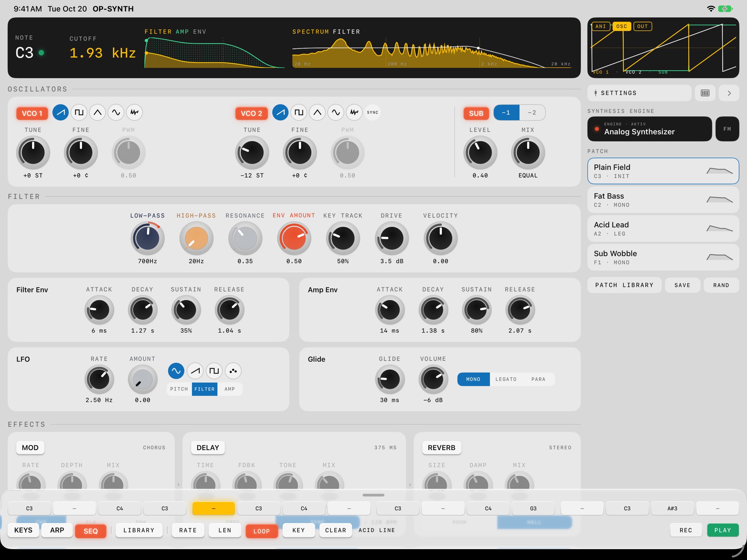Select the Acid Lead patch
This screenshot has height=560, width=747.
[663, 228]
